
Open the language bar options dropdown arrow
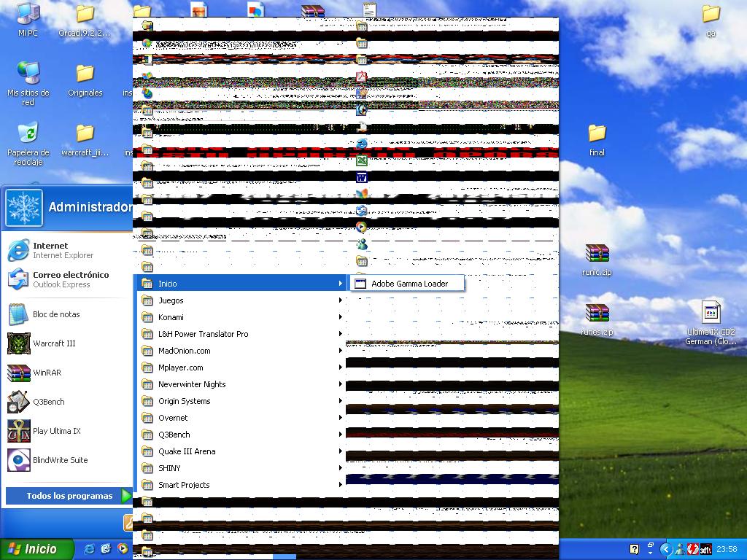coord(651,553)
